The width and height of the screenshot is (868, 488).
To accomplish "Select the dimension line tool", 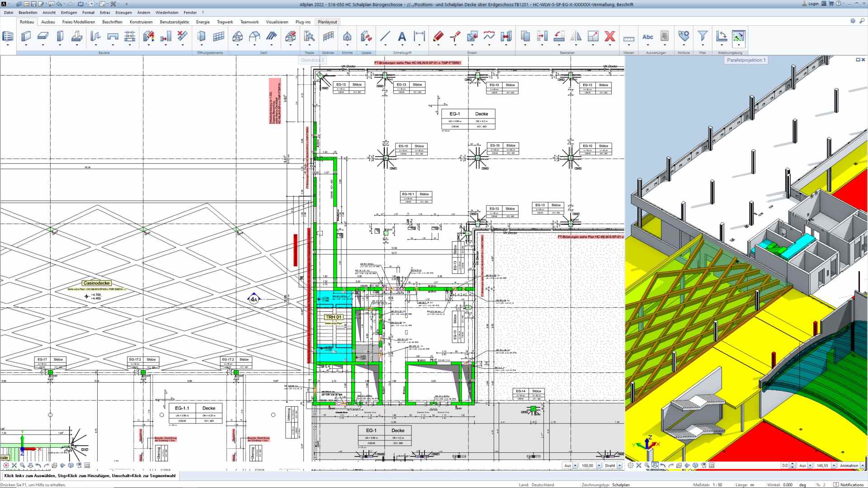I will click(x=420, y=36).
